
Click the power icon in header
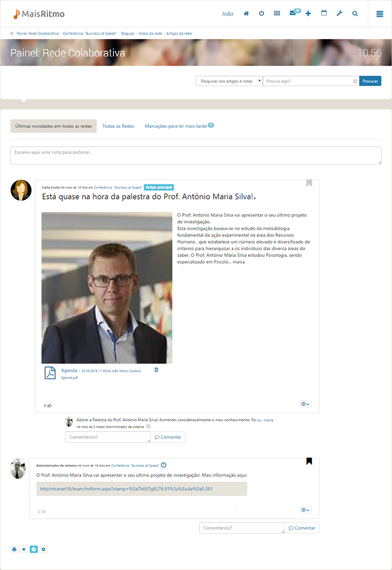262,13
